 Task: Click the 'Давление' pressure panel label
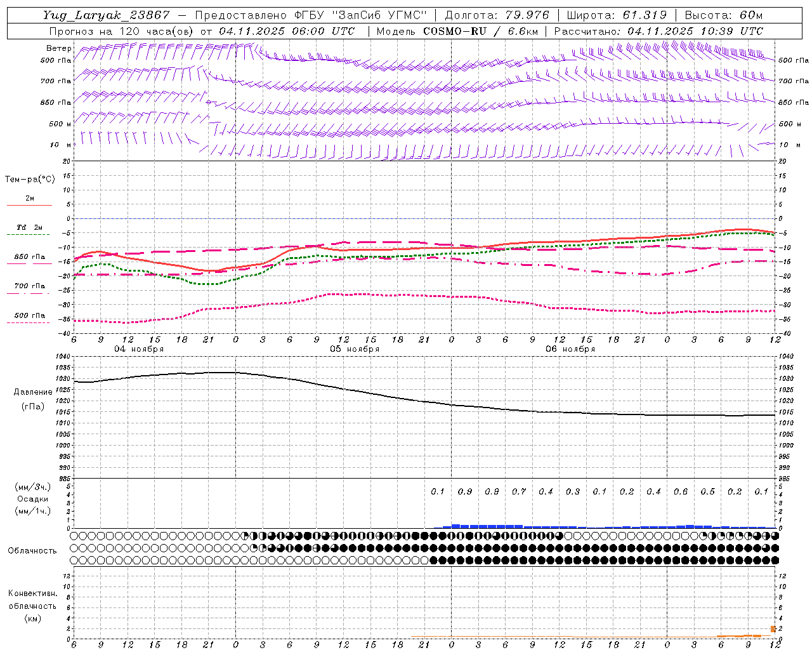click(33, 392)
